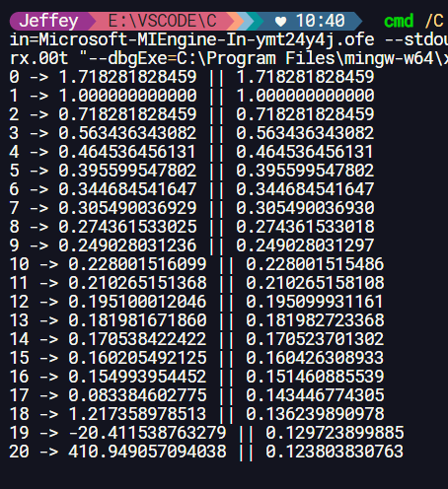Click the Jeffey username prompt segment
This screenshot has height=489, width=448.
tap(48, 21)
